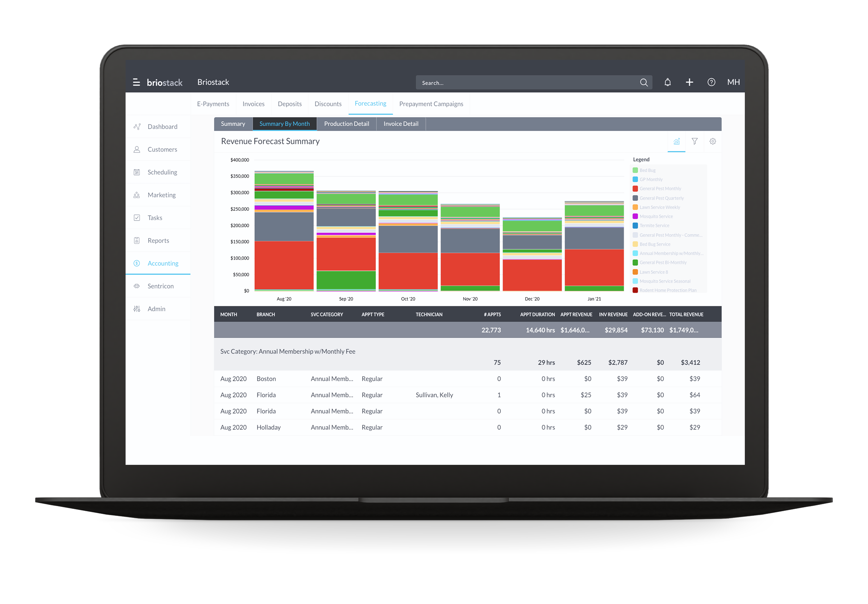Screen dimensions: 868x604
Task: Select the Summary By Month sub-tab
Action: click(x=284, y=124)
